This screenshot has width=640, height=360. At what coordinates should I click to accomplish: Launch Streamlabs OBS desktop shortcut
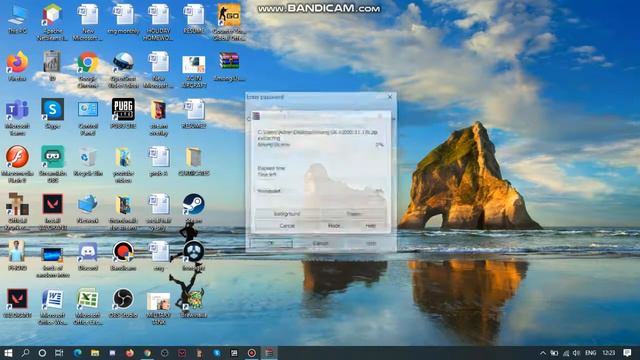(x=52, y=164)
